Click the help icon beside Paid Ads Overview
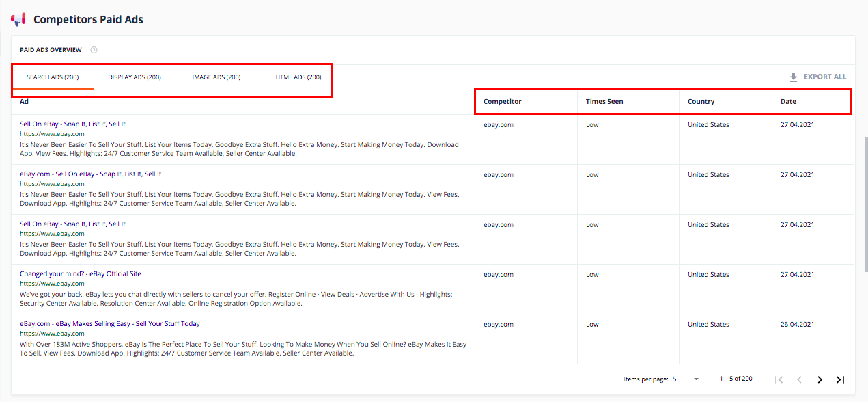 click(x=94, y=50)
